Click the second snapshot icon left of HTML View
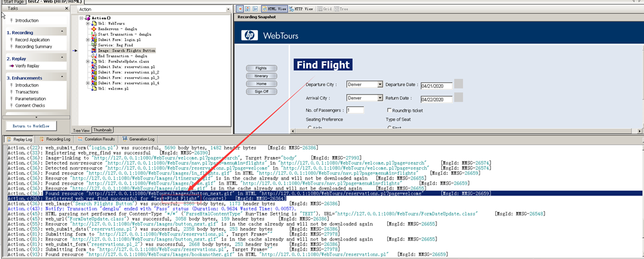Image resolution: width=644 pixels, height=259 pixels. pos(247,8)
